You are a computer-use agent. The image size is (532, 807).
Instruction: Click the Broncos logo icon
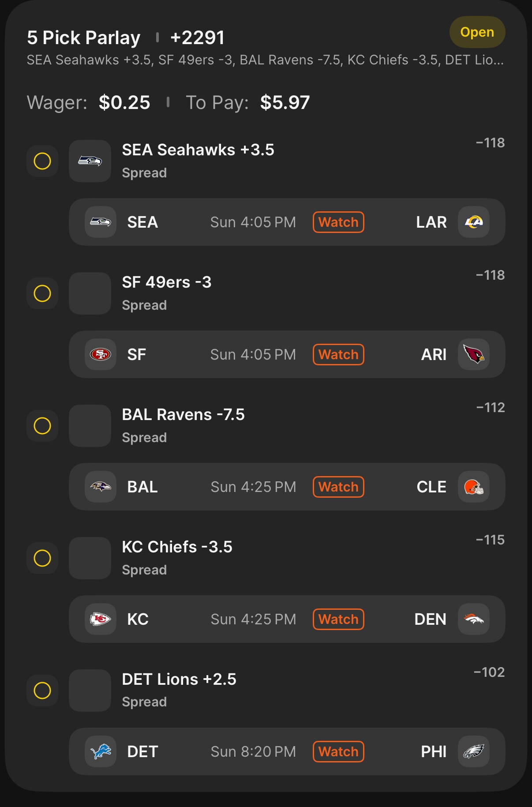pyautogui.click(x=473, y=619)
